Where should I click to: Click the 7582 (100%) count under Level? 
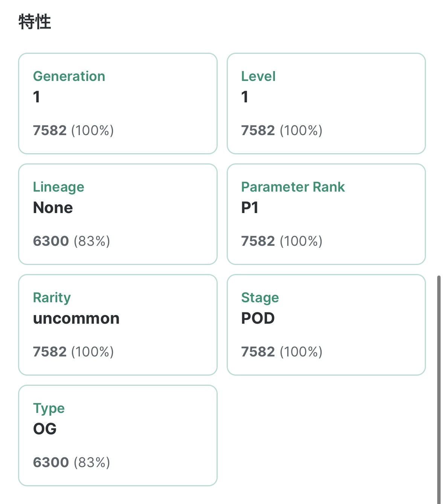coord(281,130)
